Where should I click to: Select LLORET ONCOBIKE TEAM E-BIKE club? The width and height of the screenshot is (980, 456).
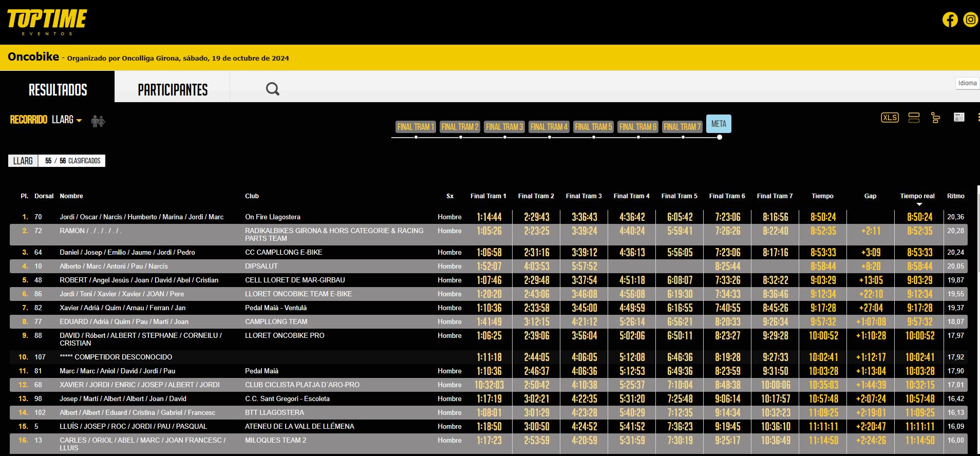298,294
